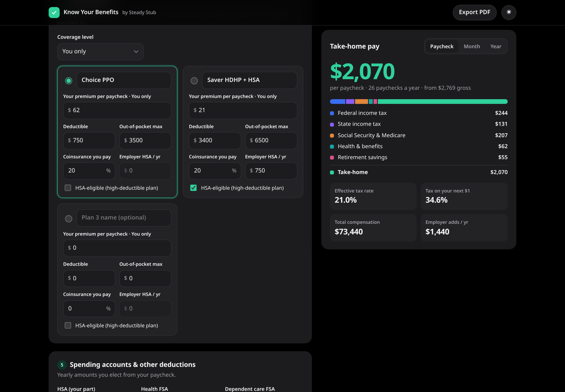Edit Plan 3 out-of-pocket max field

(x=145, y=278)
